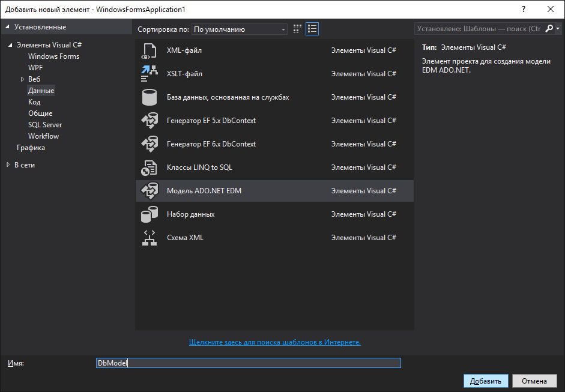The height and width of the screenshot is (392, 565).
Task: Select the Данные category
Action: pyautogui.click(x=41, y=91)
